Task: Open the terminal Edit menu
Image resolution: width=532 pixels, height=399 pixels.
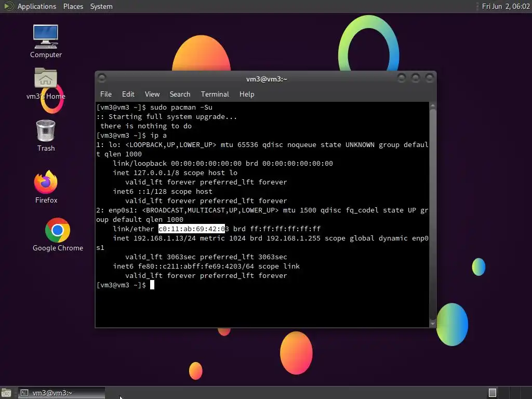Action: click(x=128, y=95)
